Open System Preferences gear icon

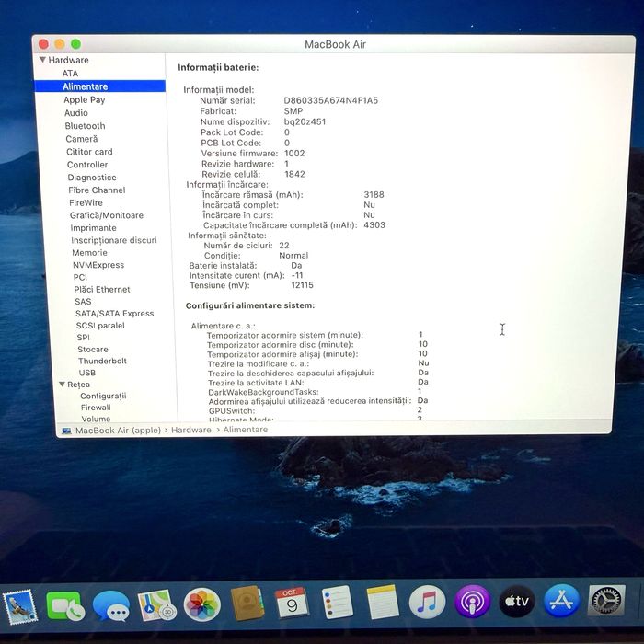tap(606, 601)
